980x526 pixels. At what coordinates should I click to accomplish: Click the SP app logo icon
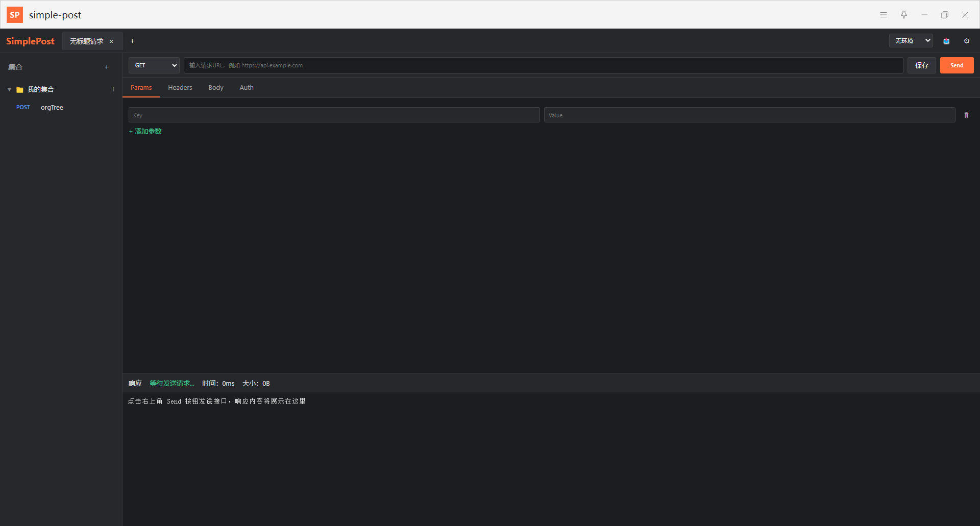coord(15,15)
